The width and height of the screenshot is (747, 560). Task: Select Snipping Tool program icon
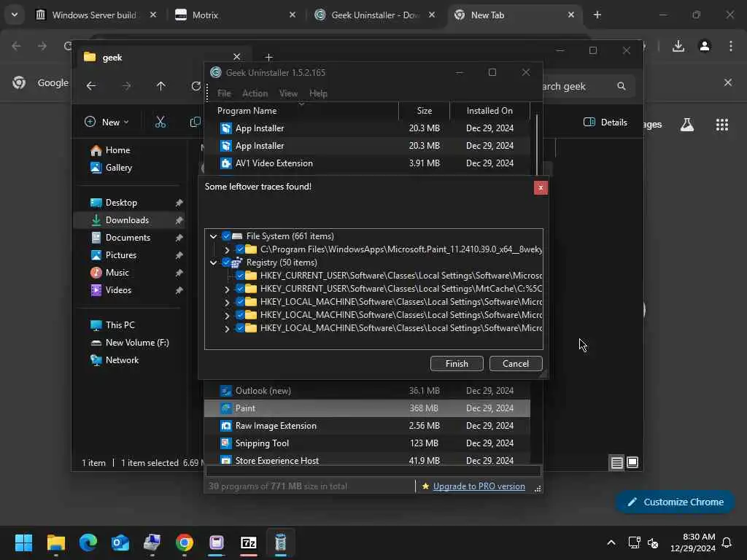(x=226, y=443)
